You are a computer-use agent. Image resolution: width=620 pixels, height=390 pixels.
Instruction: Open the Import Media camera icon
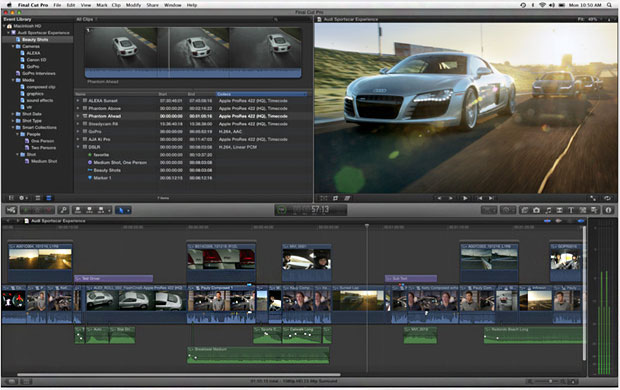click(x=11, y=210)
